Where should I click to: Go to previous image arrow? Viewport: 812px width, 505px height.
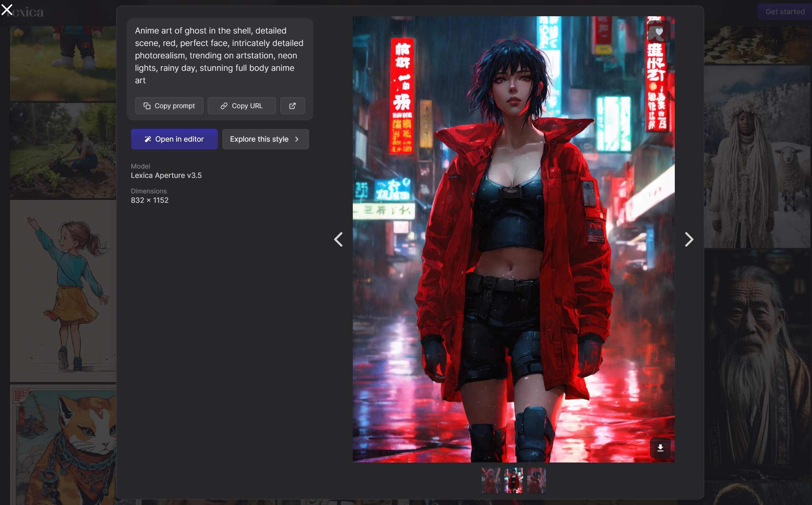(338, 239)
